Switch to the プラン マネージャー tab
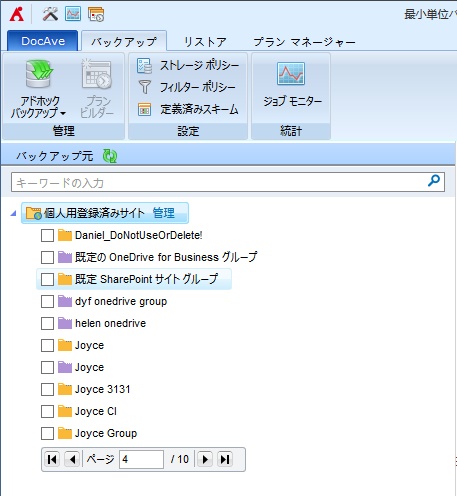This screenshot has width=457, height=496. (x=304, y=42)
